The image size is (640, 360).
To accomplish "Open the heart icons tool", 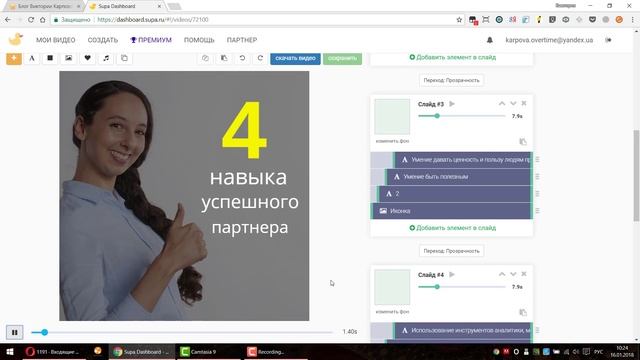I will (x=87, y=58).
